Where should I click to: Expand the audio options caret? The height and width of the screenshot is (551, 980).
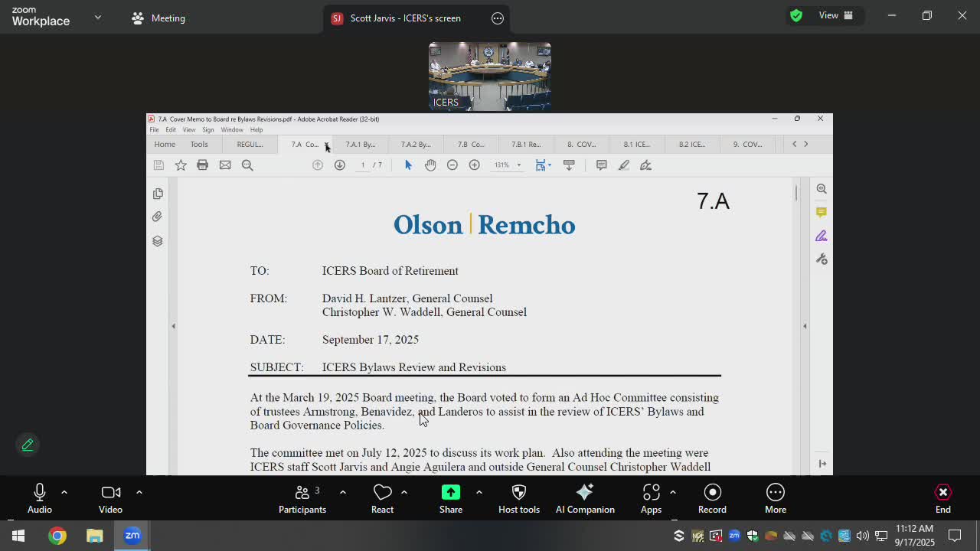(x=64, y=492)
